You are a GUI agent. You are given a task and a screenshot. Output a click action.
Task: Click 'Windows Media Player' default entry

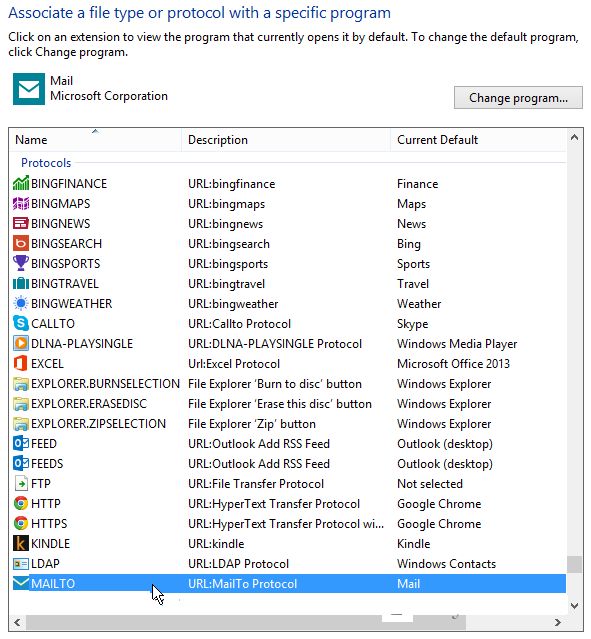457,344
